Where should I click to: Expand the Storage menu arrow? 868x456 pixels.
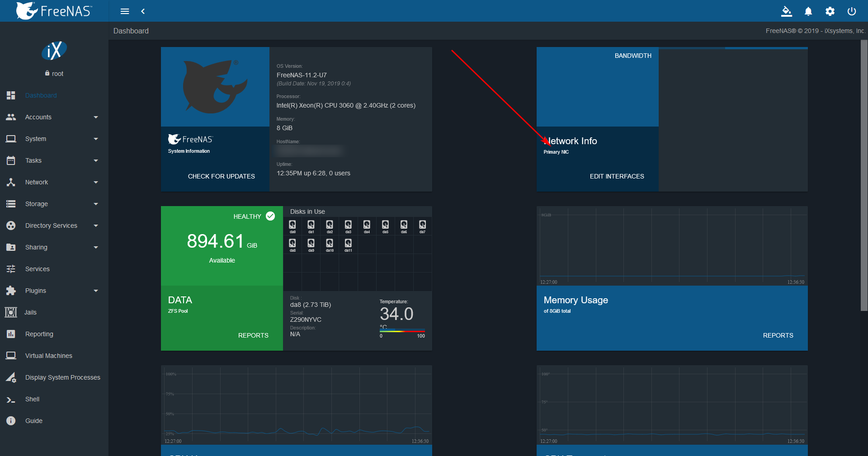coord(96,204)
